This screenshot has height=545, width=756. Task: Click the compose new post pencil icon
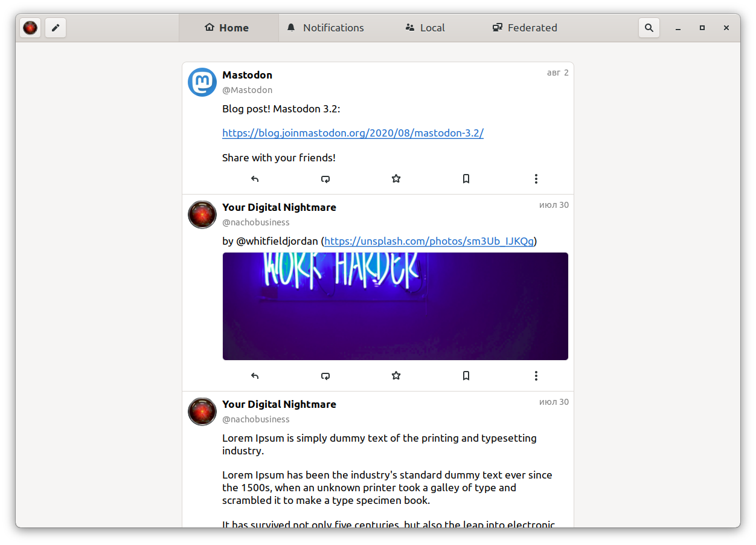pyautogui.click(x=56, y=28)
